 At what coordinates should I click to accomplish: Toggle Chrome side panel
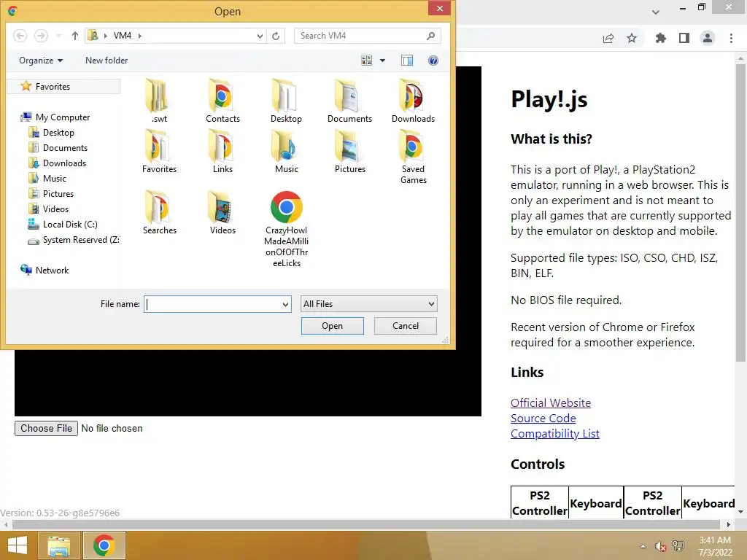click(x=684, y=38)
